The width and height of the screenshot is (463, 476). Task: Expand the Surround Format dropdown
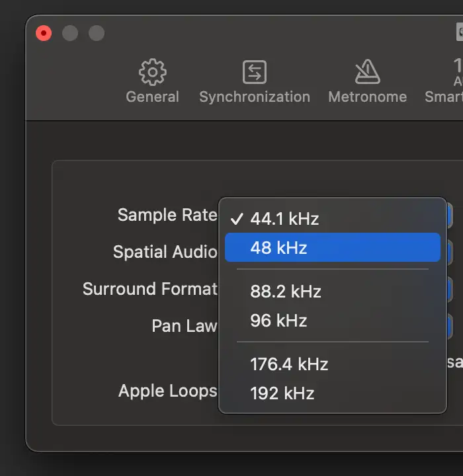click(x=450, y=289)
